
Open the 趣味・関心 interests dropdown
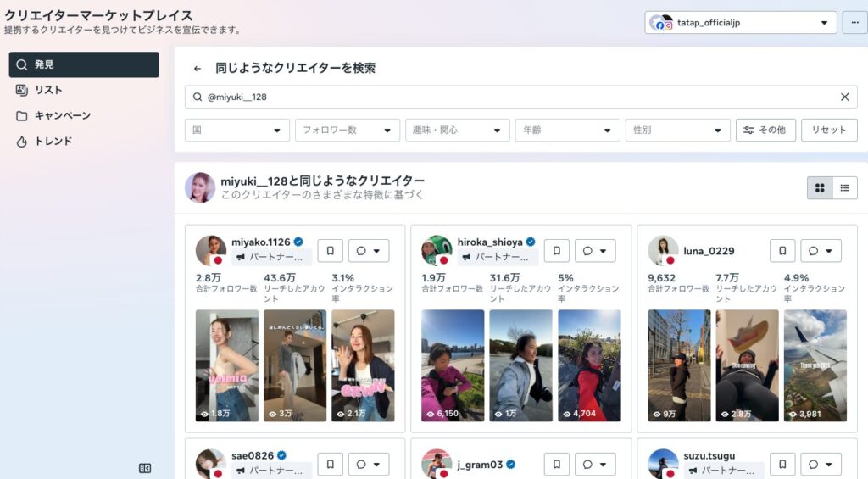click(458, 130)
